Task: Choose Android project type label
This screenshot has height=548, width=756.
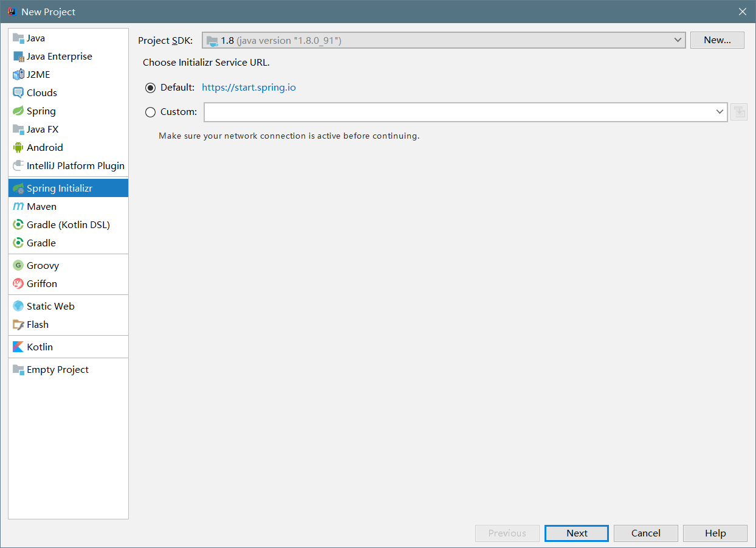Action: 45,148
